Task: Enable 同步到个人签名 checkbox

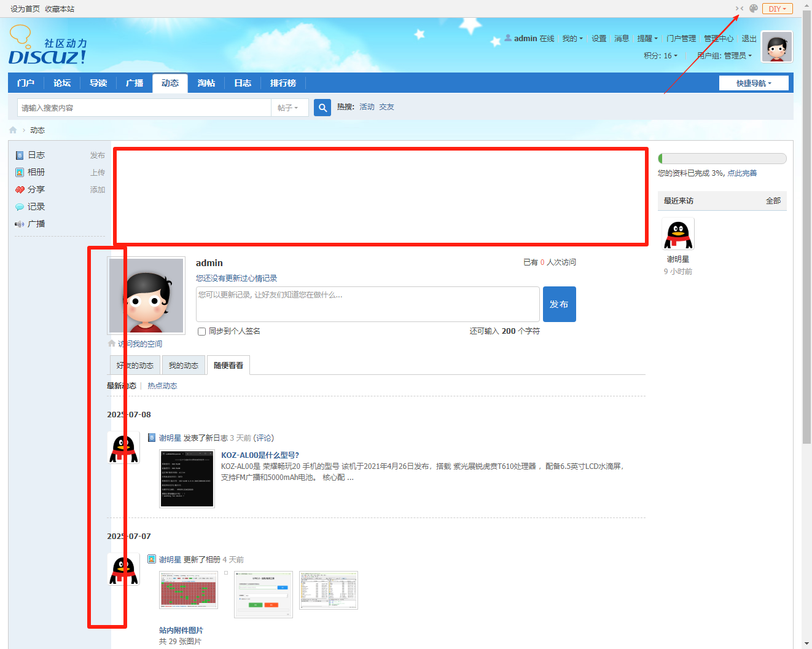Action: point(201,331)
